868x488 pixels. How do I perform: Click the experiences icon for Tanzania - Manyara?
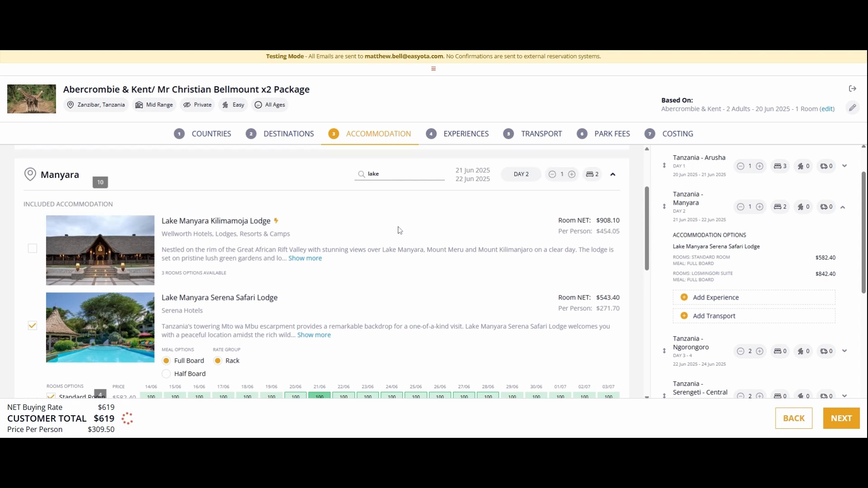point(801,207)
